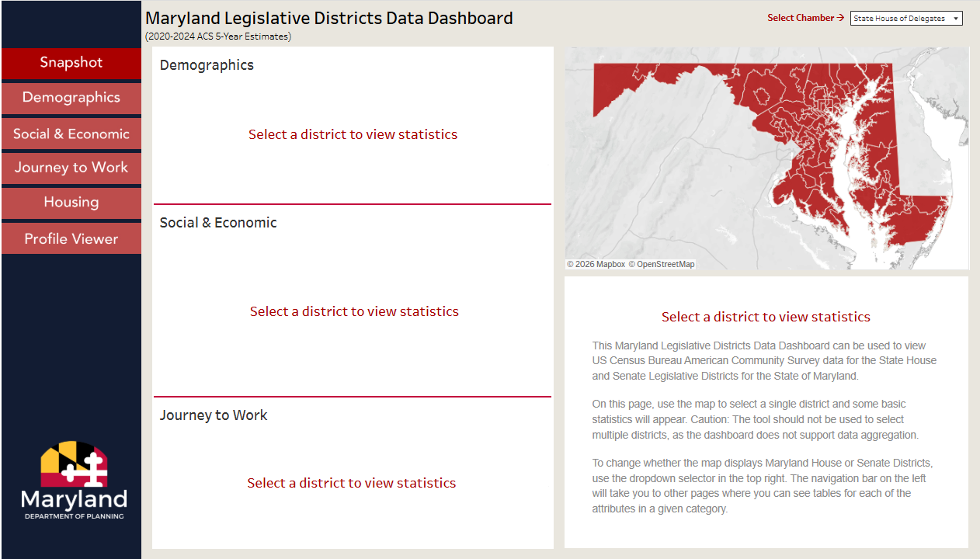Open the Social & Economic sidebar button
The height and width of the screenshot is (559, 980).
tap(71, 134)
